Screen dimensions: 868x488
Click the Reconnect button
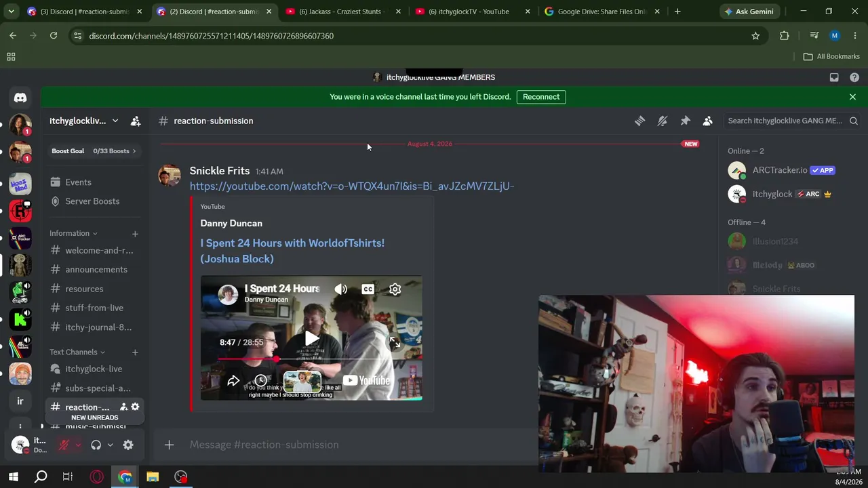[541, 97]
